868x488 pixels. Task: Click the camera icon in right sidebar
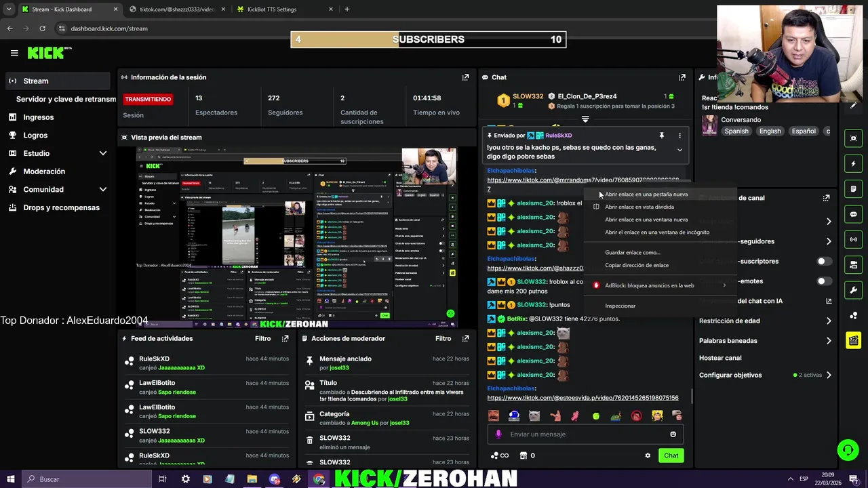tap(854, 264)
